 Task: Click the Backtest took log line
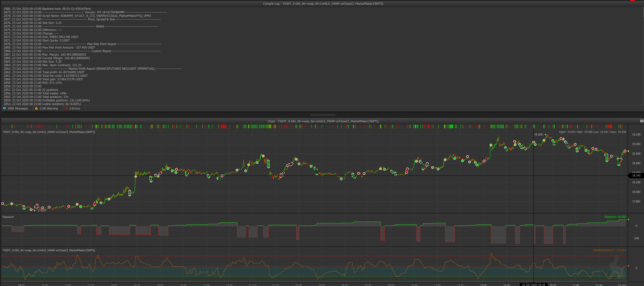click(x=47, y=9)
